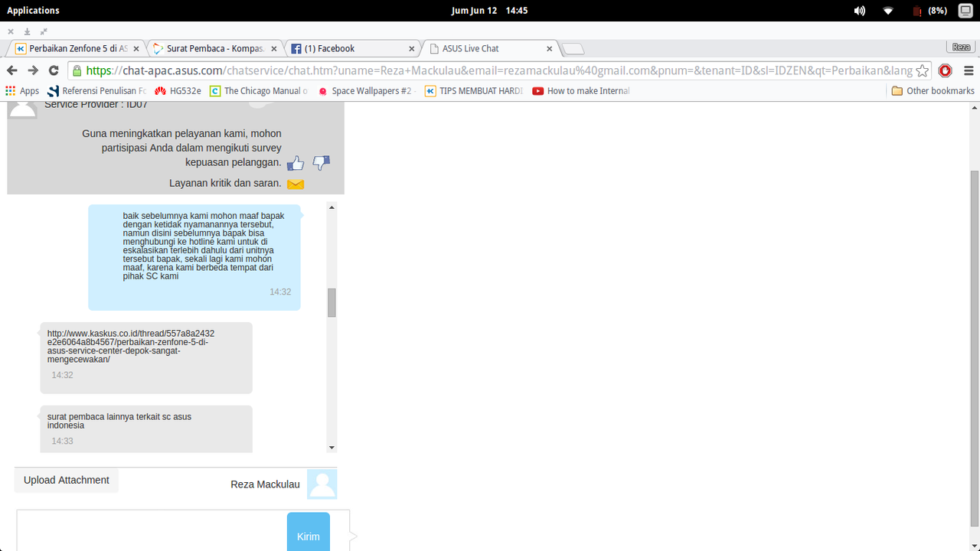
Task: Open Applications menu
Action: (33, 11)
